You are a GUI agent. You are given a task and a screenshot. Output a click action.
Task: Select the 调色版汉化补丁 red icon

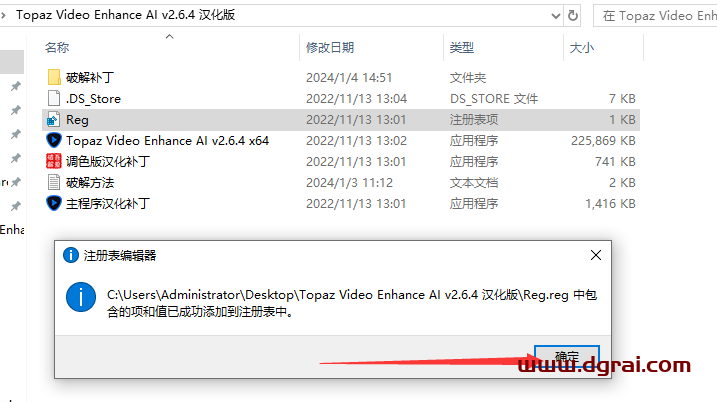[x=54, y=161]
